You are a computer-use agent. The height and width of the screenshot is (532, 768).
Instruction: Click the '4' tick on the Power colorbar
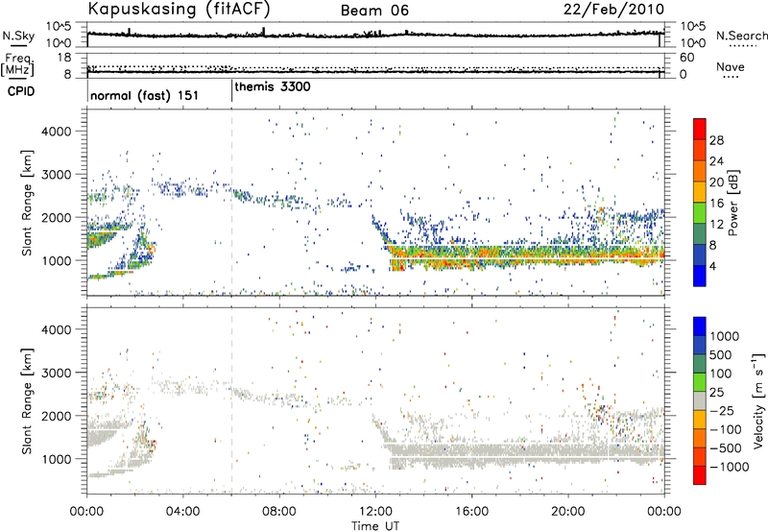712,266
